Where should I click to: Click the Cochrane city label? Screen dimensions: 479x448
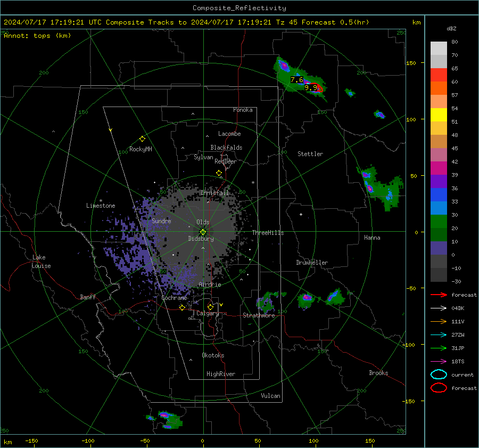[x=174, y=298]
